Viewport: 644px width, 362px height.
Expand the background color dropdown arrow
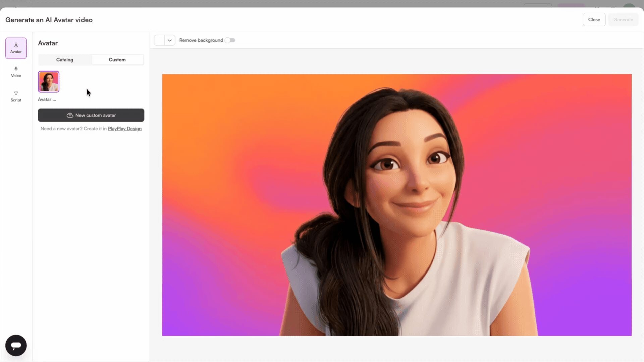(170, 40)
